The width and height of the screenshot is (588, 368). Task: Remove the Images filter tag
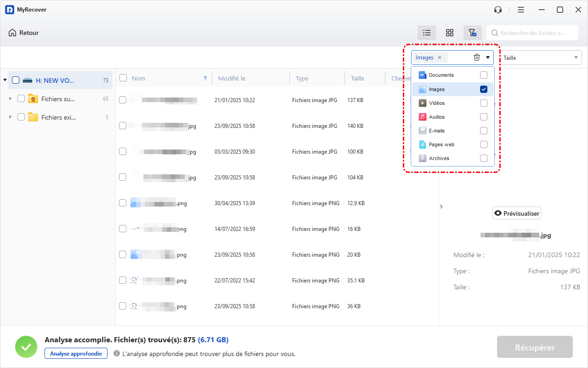[x=440, y=57]
